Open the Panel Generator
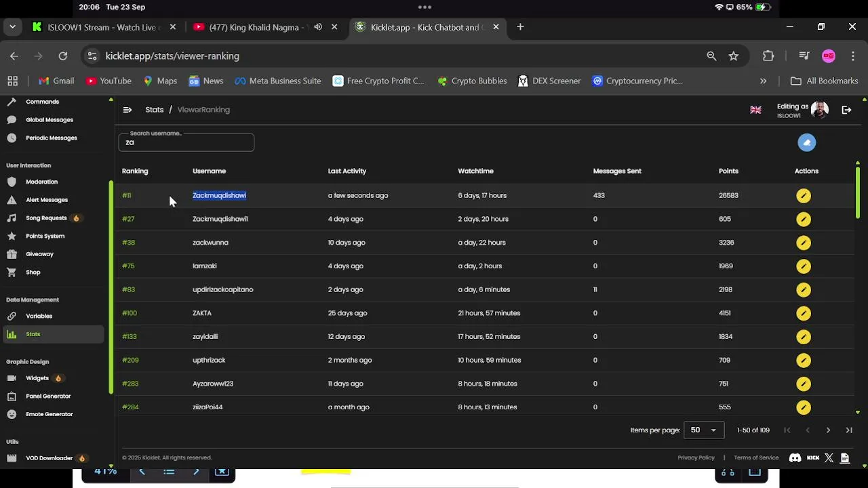Viewport: 868px width, 488px height. click(x=48, y=396)
